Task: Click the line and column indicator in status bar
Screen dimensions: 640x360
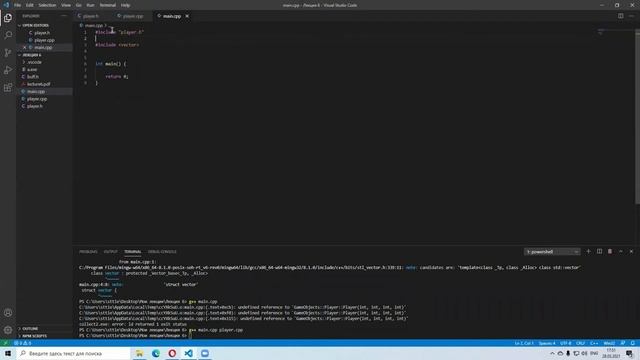Action: (x=524, y=343)
